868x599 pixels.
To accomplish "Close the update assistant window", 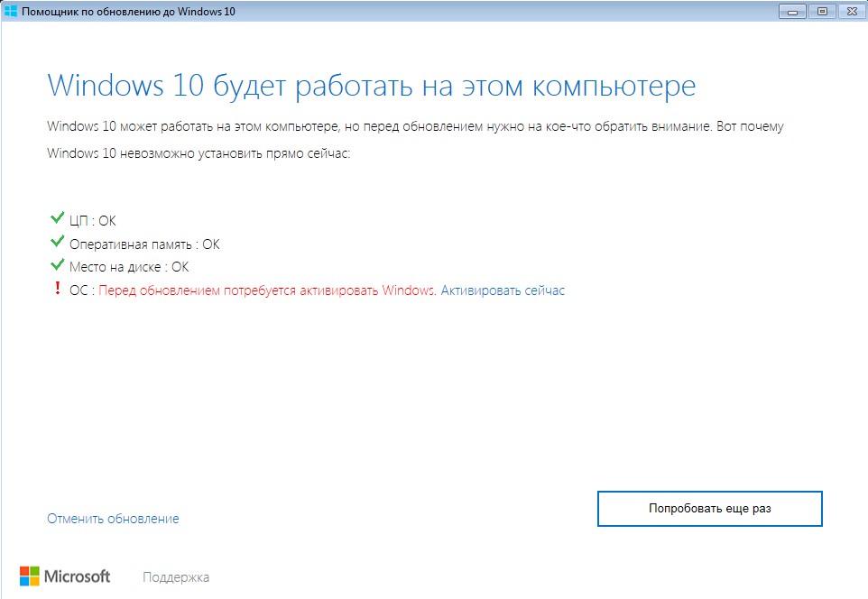I will tap(852, 11).
